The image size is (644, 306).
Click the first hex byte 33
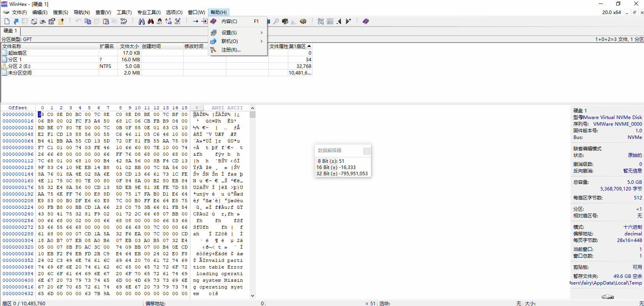click(41, 115)
